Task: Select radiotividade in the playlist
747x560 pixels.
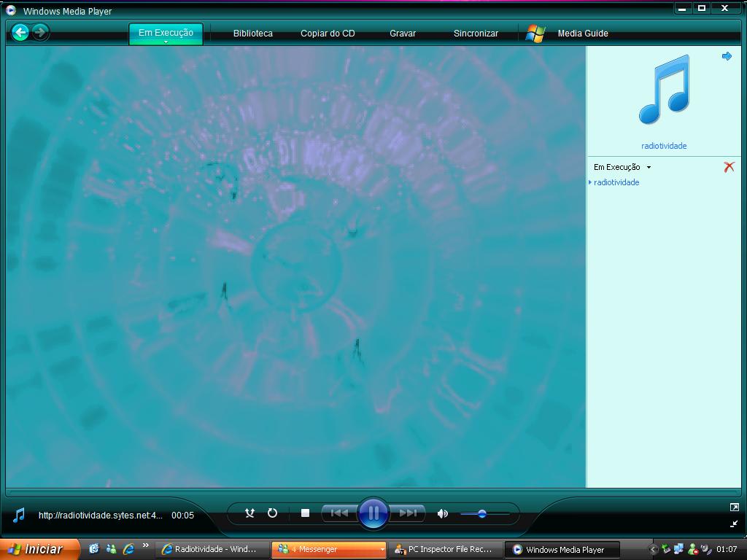Action: tap(616, 182)
